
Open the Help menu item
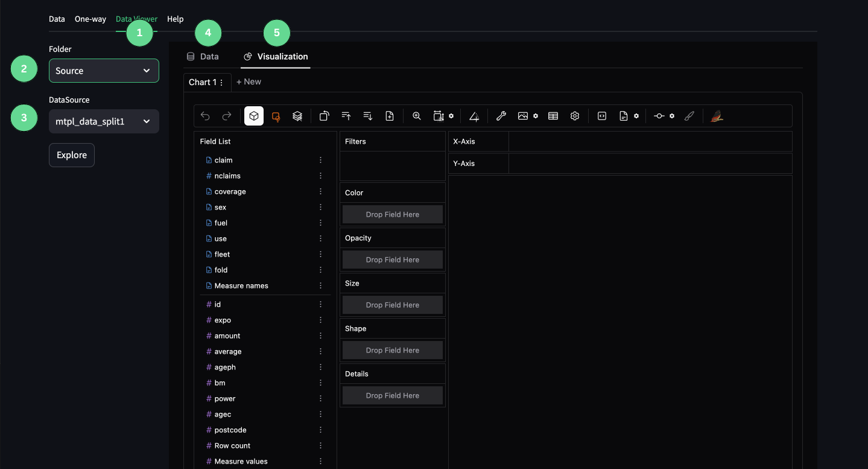coord(176,19)
